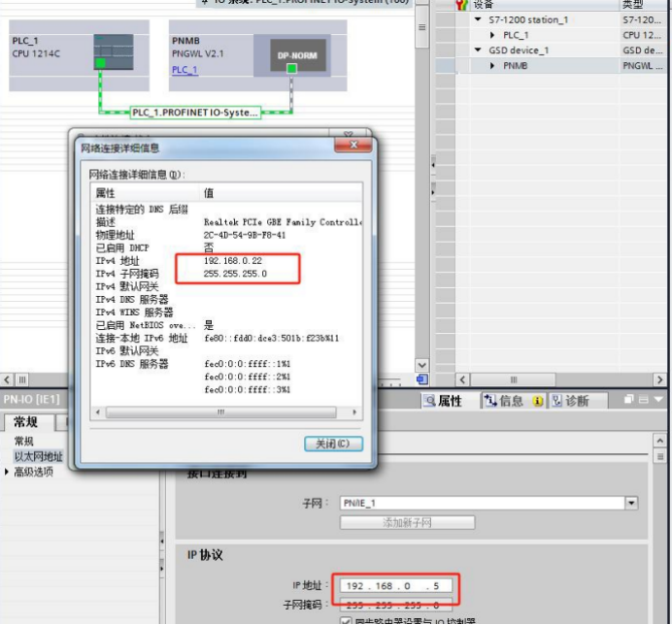Click the IP 地址 field showing 192.168.0.5
Viewport: 672px width, 625px height.
tap(396, 586)
